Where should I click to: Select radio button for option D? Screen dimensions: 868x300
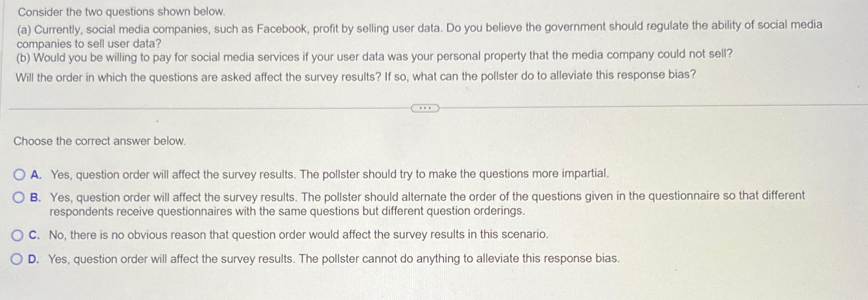tap(18, 258)
